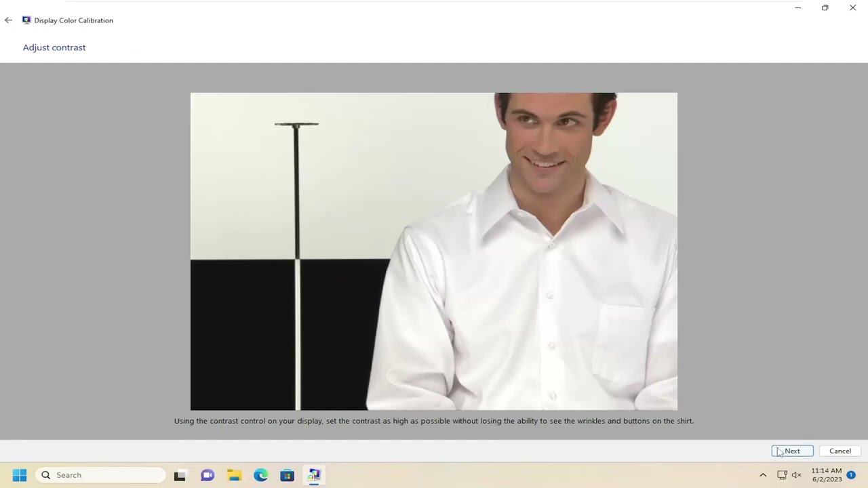Show hidden system tray icons

(763, 475)
